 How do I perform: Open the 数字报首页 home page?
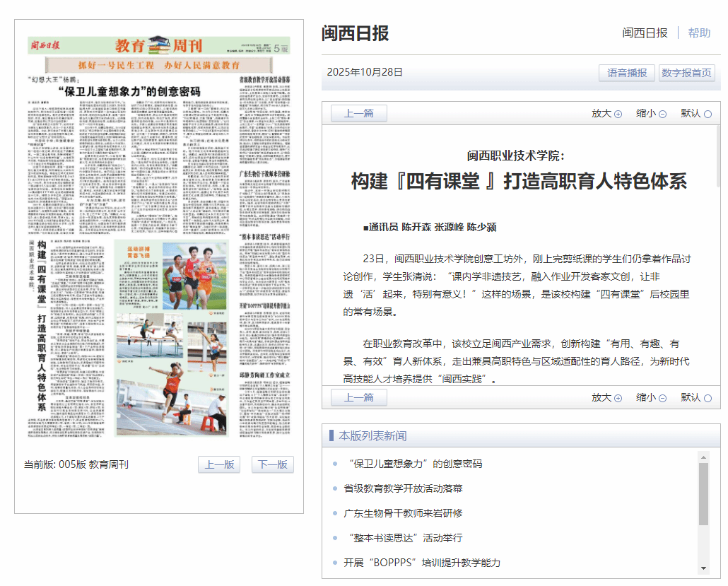pyautogui.click(x=686, y=73)
